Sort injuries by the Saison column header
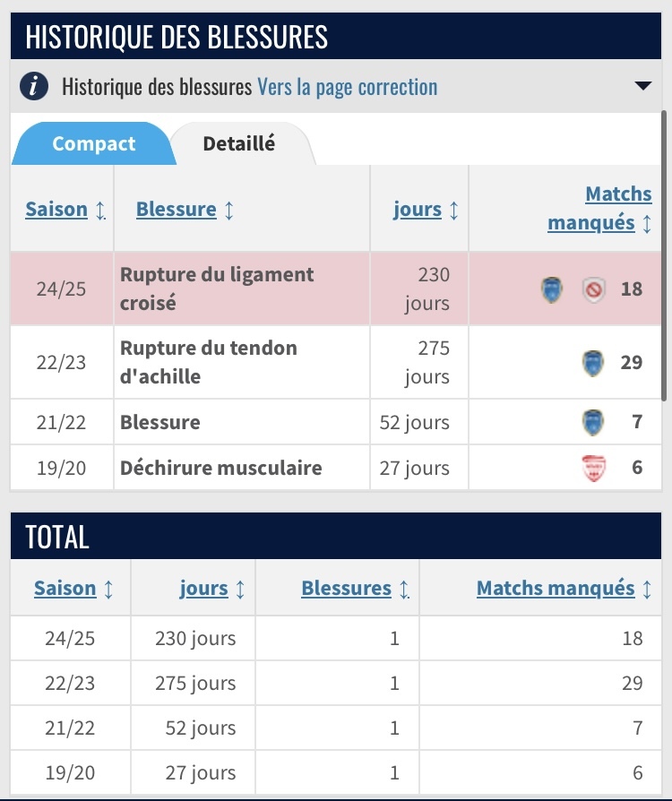Image resolution: width=672 pixels, height=801 pixels. click(x=56, y=210)
